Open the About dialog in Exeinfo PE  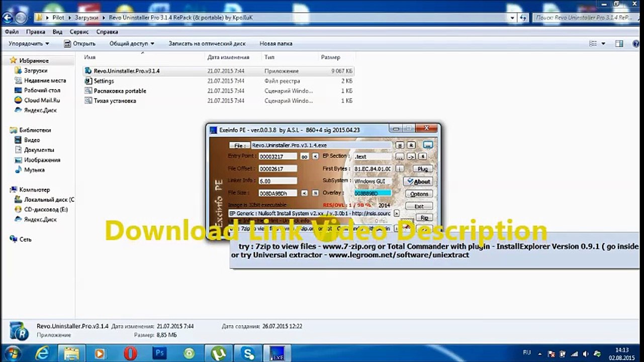click(x=418, y=182)
